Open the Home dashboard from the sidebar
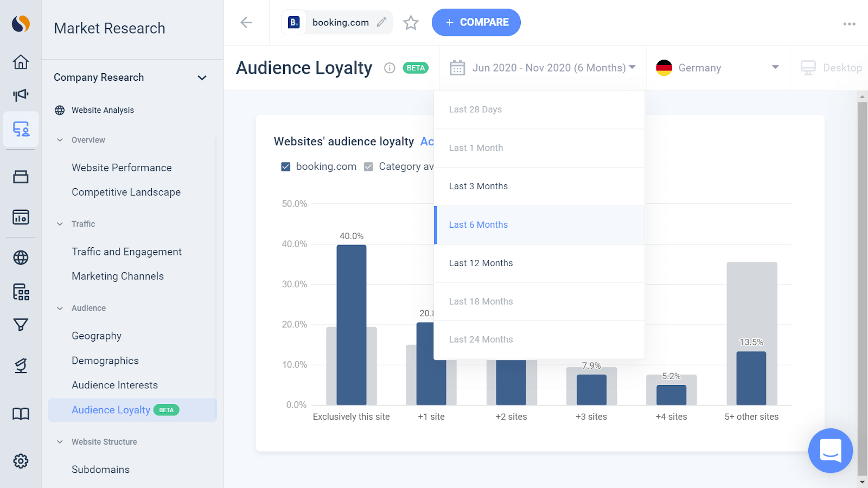Screen dimensions: 868x488 (20, 62)
